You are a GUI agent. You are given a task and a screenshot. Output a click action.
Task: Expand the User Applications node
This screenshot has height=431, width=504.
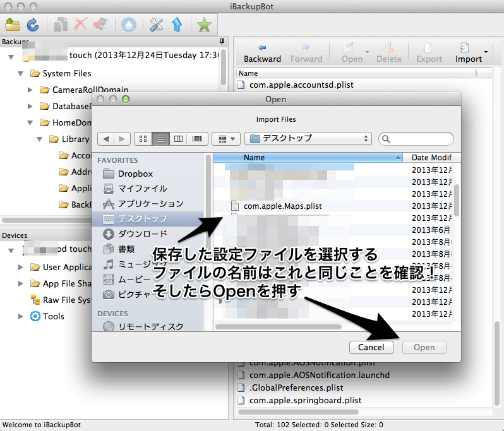(x=21, y=267)
